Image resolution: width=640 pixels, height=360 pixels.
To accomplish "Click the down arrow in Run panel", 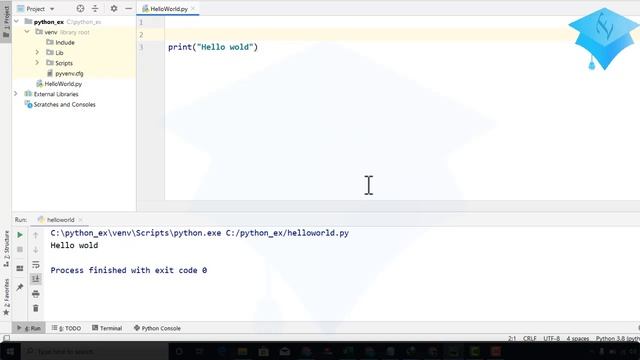I will pyautogui.click(x=36, y=249).
